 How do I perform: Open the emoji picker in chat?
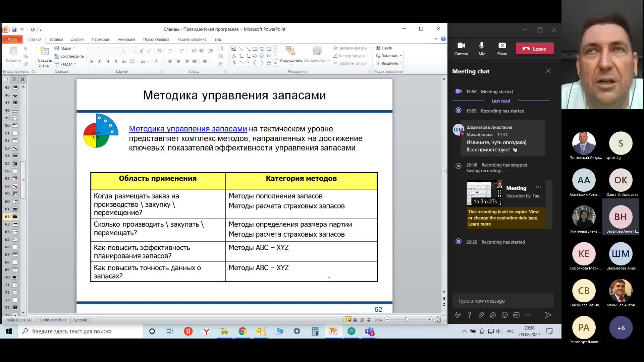504,315
